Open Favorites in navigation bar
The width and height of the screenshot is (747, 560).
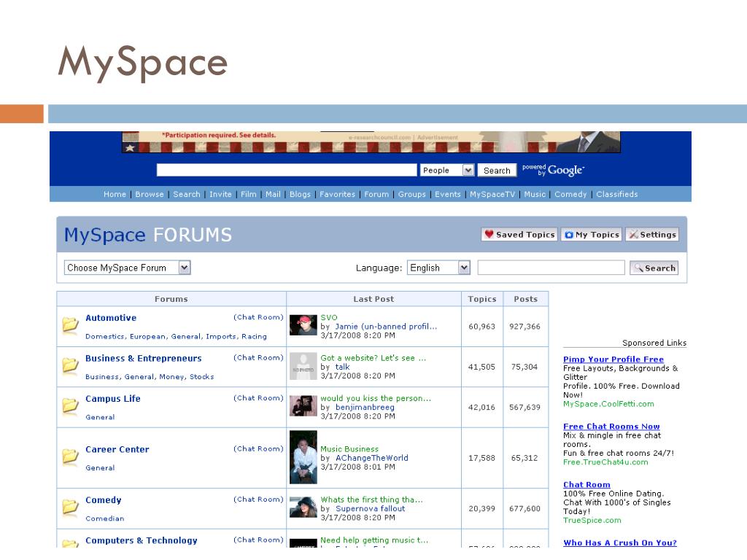(337, 194)
